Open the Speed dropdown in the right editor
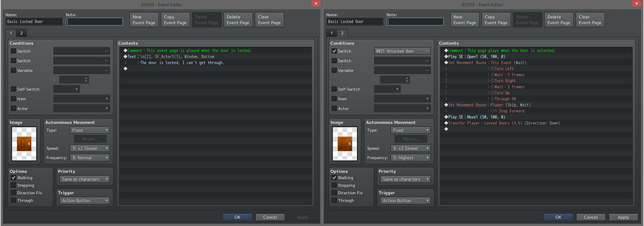The image size is (644, 226). pos(410,148)
